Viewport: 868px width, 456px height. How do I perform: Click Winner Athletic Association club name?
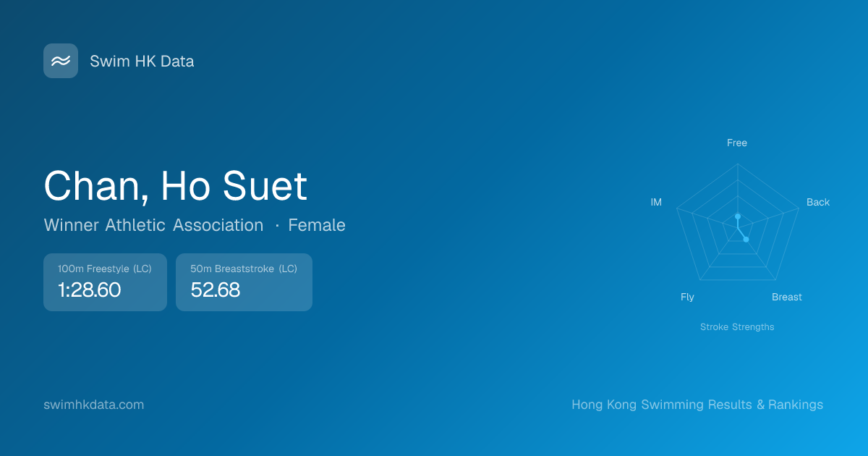[x=153, y=225]
